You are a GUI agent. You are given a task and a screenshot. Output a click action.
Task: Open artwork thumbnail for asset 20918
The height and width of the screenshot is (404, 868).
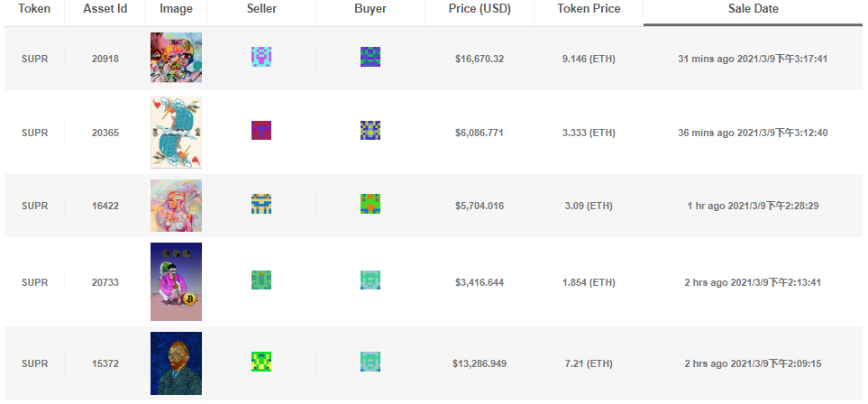[x=176, y=58]
